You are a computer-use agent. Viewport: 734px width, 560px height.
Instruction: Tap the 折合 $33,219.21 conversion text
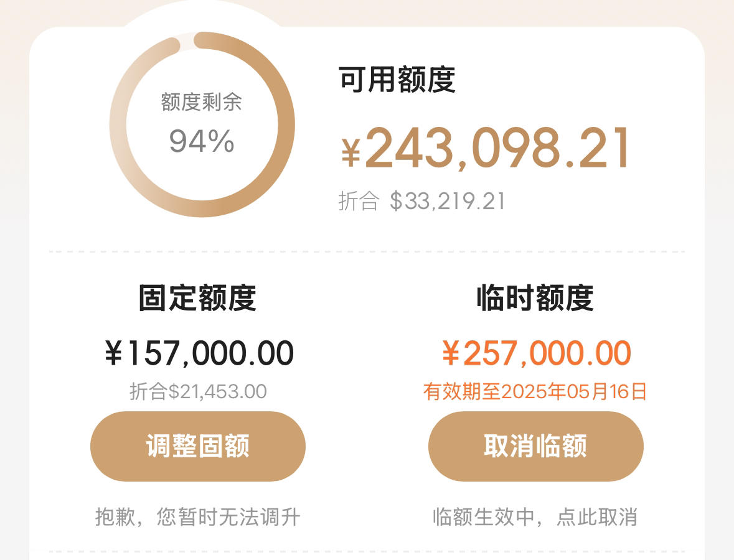click(421, 201)
